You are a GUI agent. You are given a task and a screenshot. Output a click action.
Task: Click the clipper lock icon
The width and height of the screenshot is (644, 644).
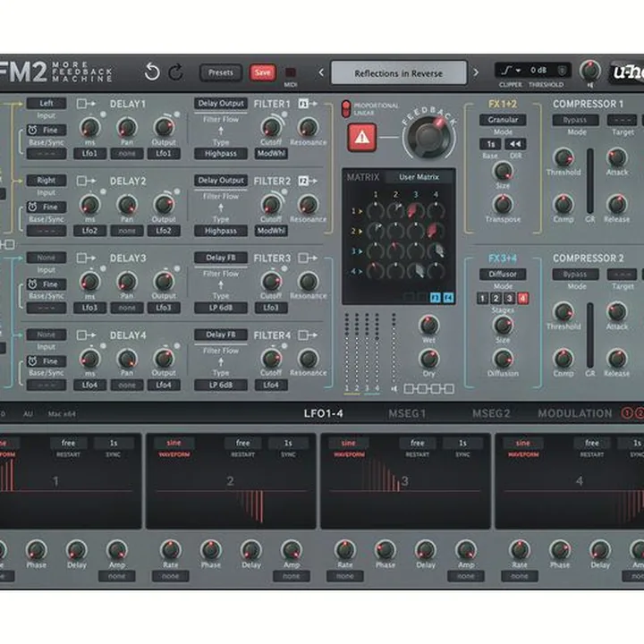click(x=562, y=71)
